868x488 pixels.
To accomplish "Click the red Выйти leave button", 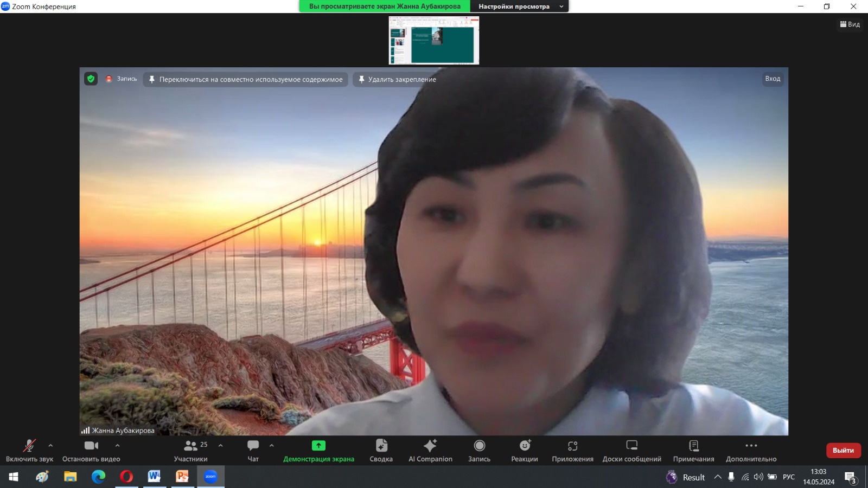I will pyautogui.click(x=843, y=451).
